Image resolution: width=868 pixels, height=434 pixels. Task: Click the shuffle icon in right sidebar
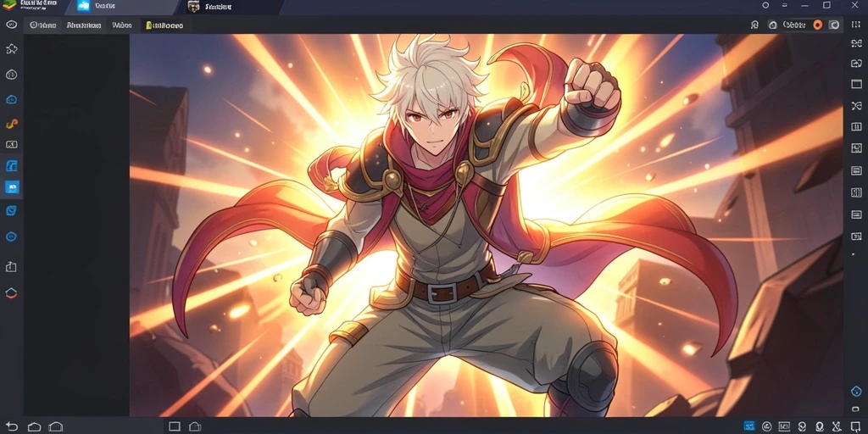(x=856, y=106)
